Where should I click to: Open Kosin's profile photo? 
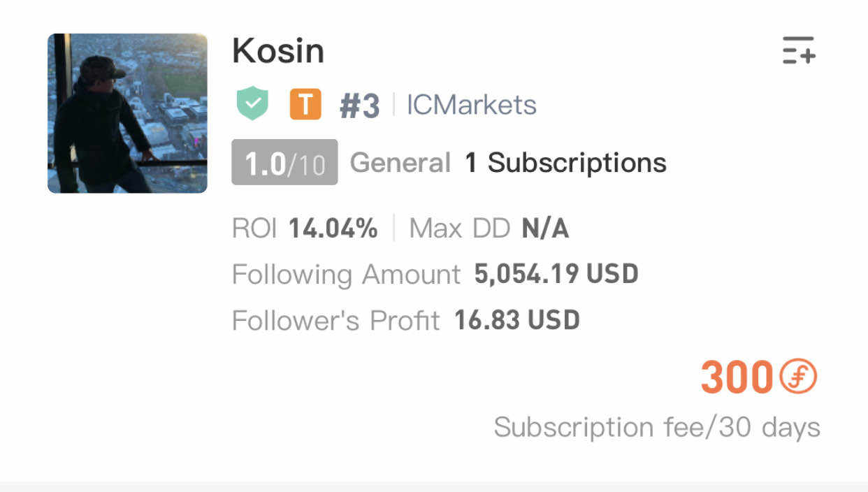127,113
